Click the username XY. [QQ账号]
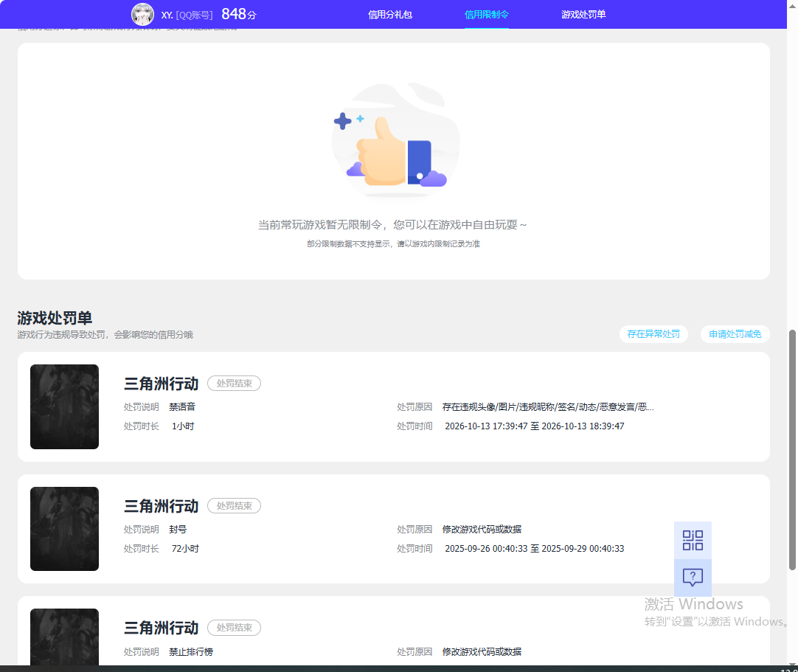 coord(187,15)
